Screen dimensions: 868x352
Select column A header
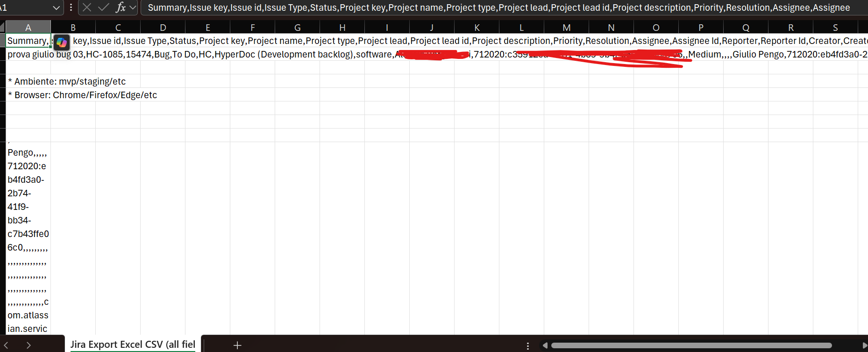tap(28, 27)
